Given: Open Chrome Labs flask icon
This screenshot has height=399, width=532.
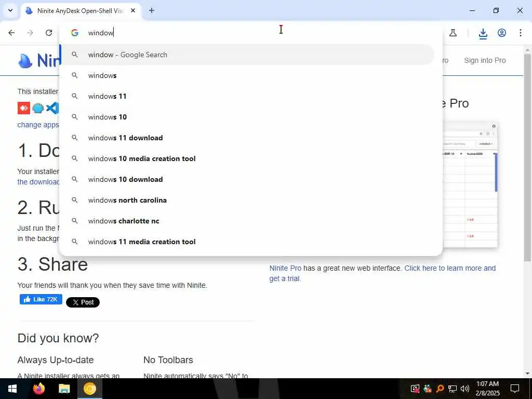Looking at the screenshot, I should pyautogui.click(x=453, y=33).
